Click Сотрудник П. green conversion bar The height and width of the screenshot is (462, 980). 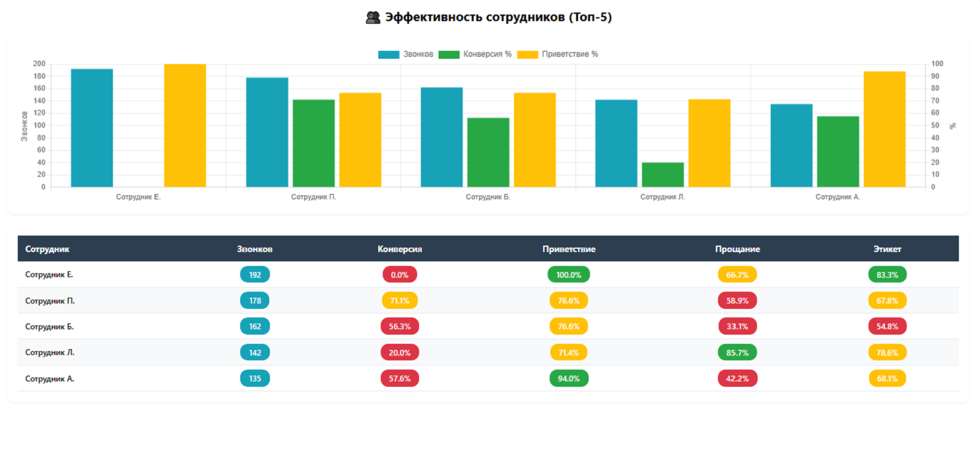[x=313, y=143]
